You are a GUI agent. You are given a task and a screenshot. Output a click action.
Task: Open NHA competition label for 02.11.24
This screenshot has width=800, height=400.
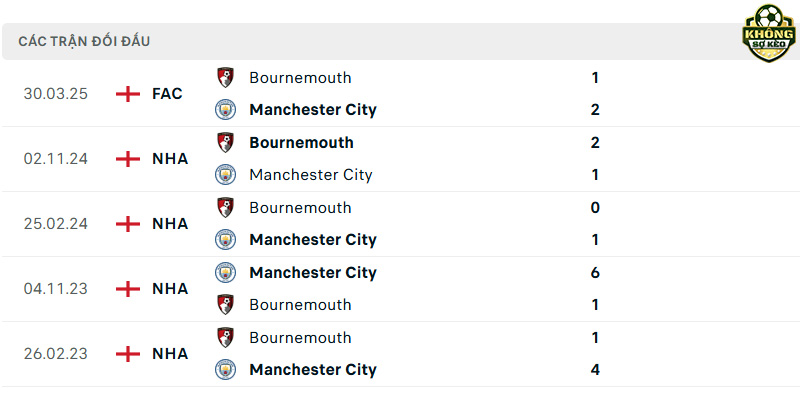(x=170, y=159)
